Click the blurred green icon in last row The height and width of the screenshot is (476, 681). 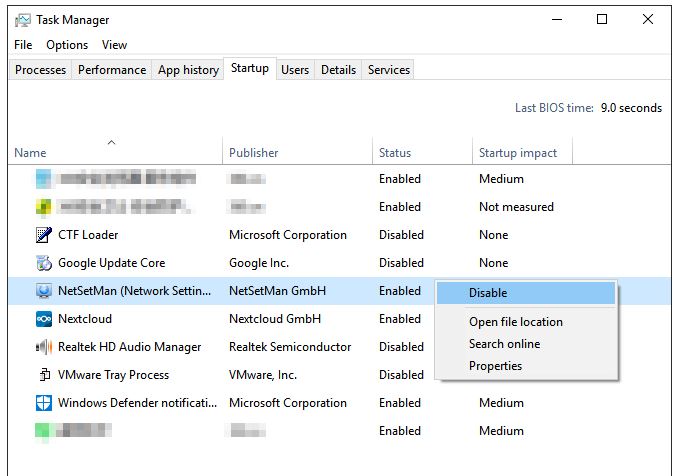point(43,431)
